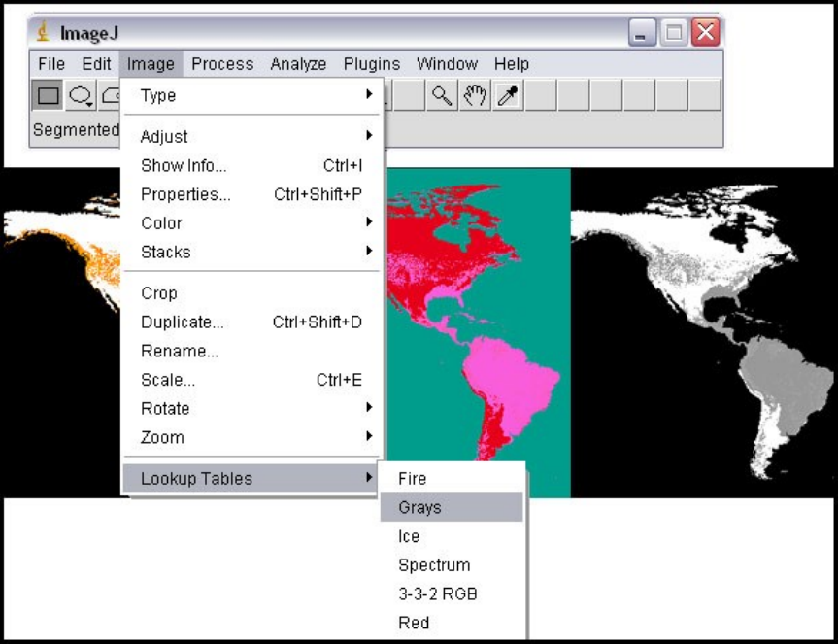838x644 pixels.
Task: Close the open Image menu
Action: pos(151,64)
